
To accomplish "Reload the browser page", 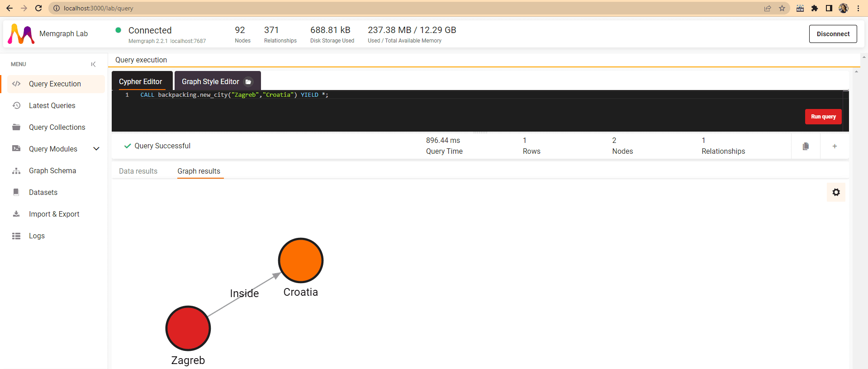I will point(38,8).
